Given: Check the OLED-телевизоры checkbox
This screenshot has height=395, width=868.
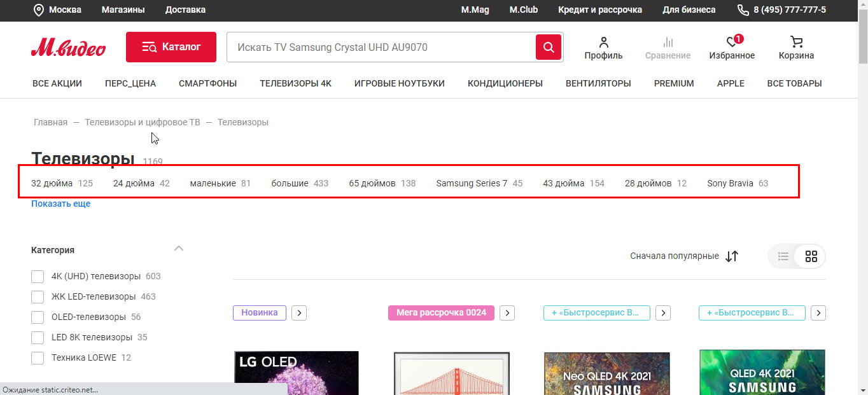Looking at the screenshot, I should [x=38, y=317].
